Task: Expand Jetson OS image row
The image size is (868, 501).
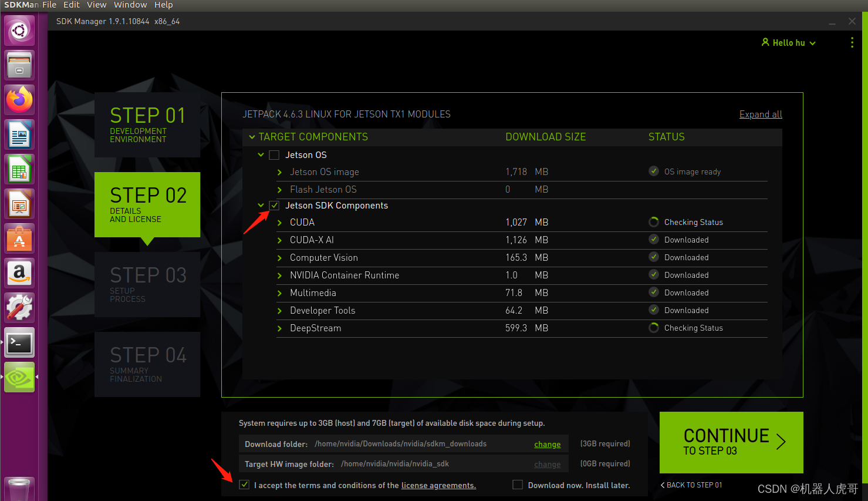Action: coord(279,172)
